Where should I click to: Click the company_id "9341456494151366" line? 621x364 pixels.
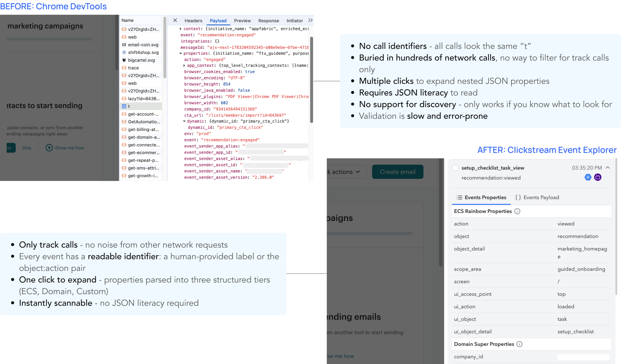tap(221, 109)
